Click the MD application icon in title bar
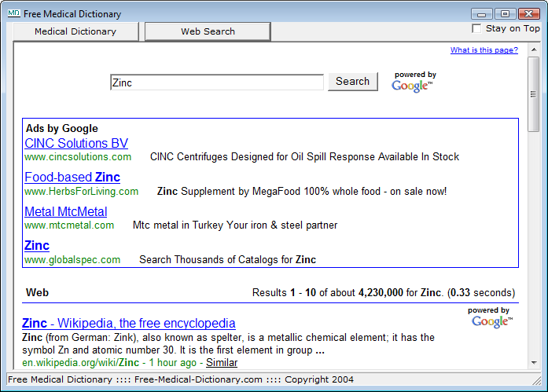Screen dimensions: 548x392 point(13,13)
